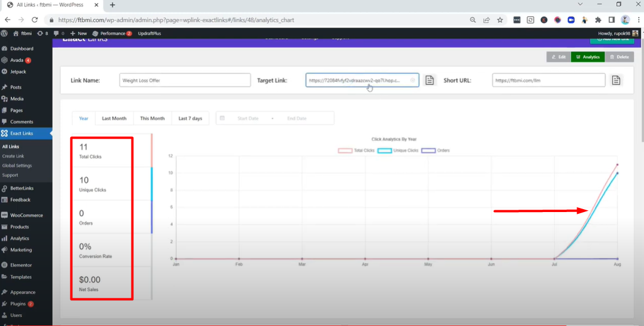This screenshot has height=326, width=644.
Task: Open Support submenu item
Action: [10, 174]
